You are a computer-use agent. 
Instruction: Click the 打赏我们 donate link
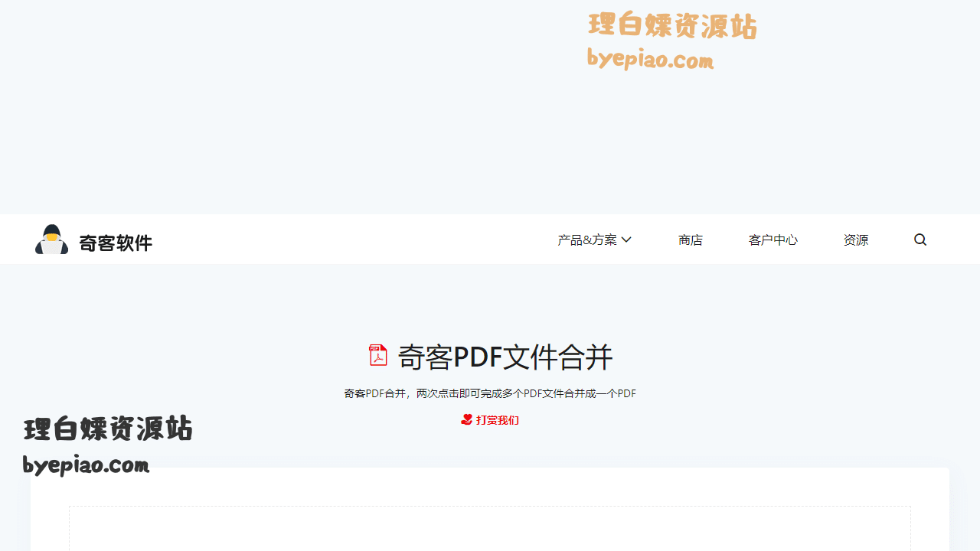490,419
